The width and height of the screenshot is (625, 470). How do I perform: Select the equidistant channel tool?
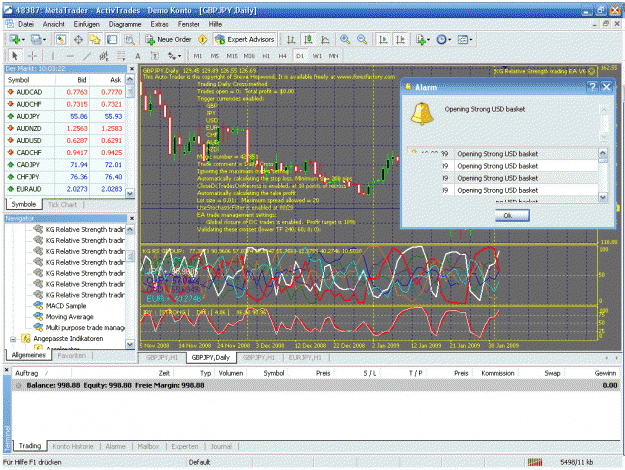point(104,56)
